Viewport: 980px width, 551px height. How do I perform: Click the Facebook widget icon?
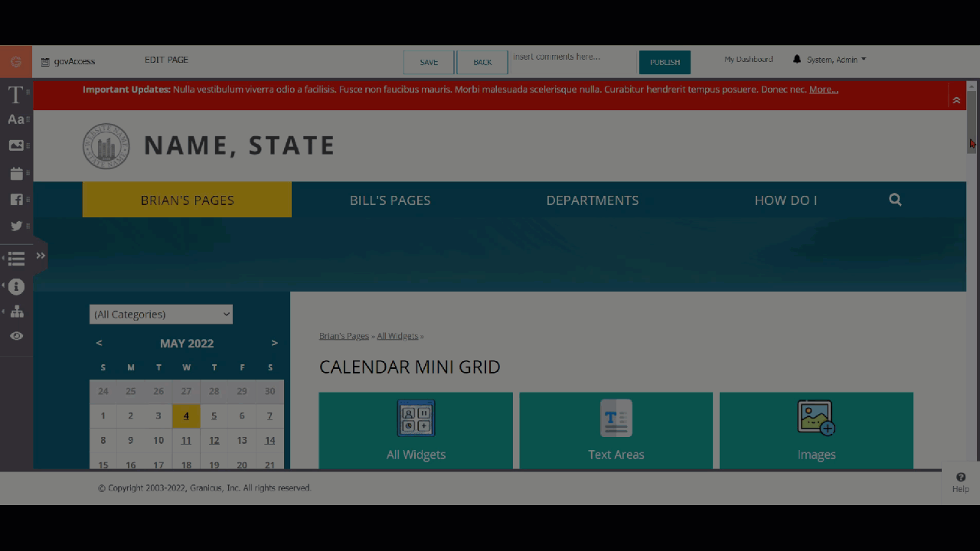pos(16,200)
